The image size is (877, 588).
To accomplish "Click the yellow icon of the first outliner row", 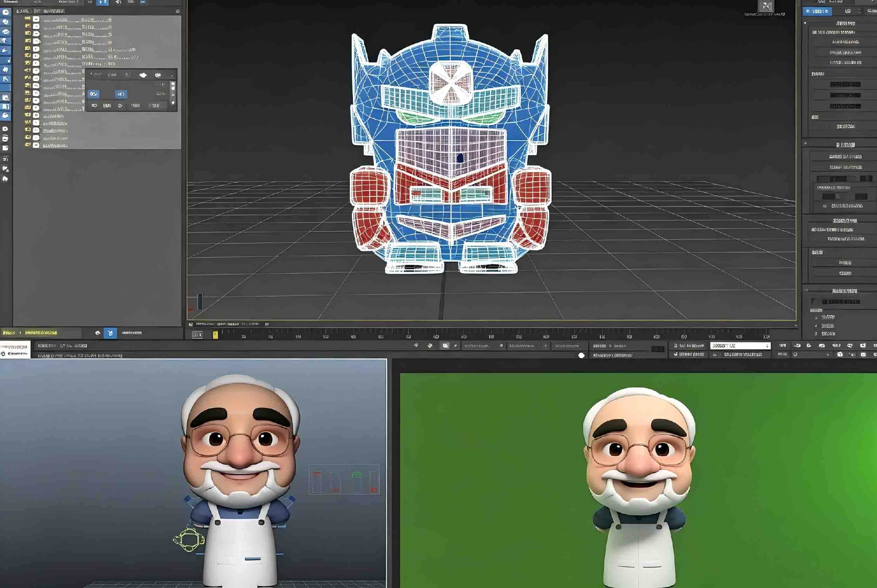I will tap(27, 18).
